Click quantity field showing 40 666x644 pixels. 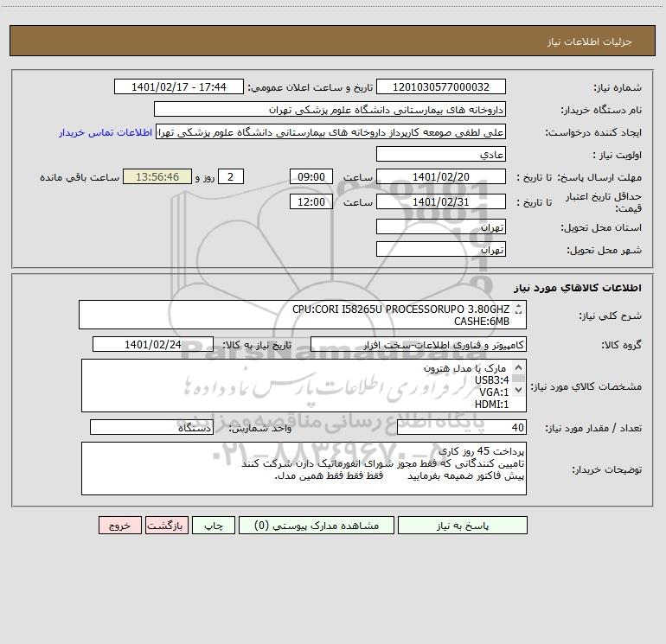(462, 427)
